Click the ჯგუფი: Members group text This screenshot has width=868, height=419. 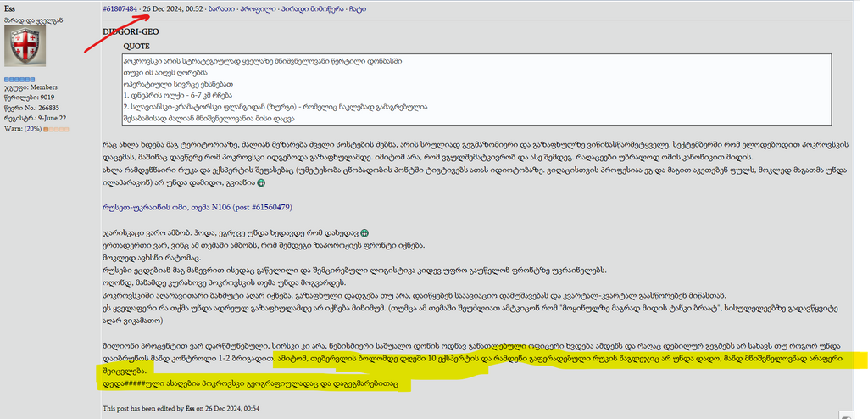[31, 87]
